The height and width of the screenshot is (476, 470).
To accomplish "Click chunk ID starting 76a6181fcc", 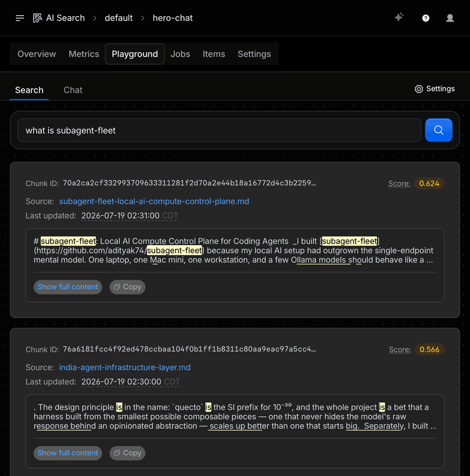I will [189, 349].
